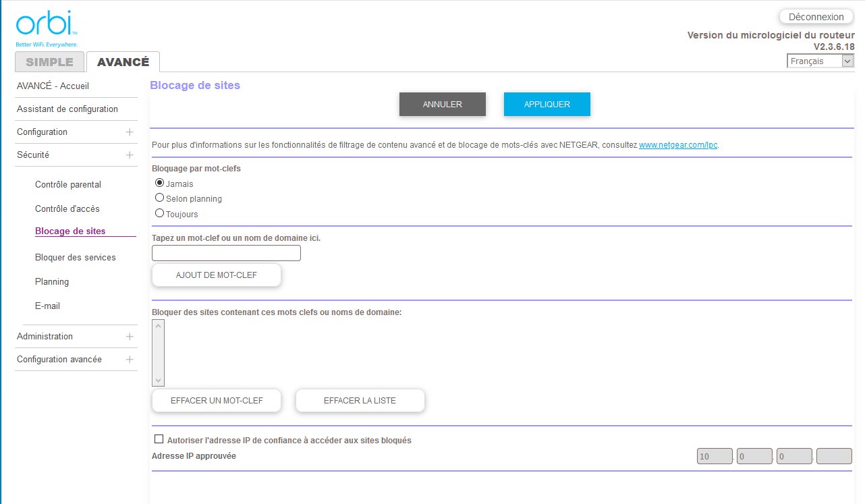Expand Configuration avancée plus icon
Image resolution: width=865 pixels, height=504 pixels.
coord(130,360)
